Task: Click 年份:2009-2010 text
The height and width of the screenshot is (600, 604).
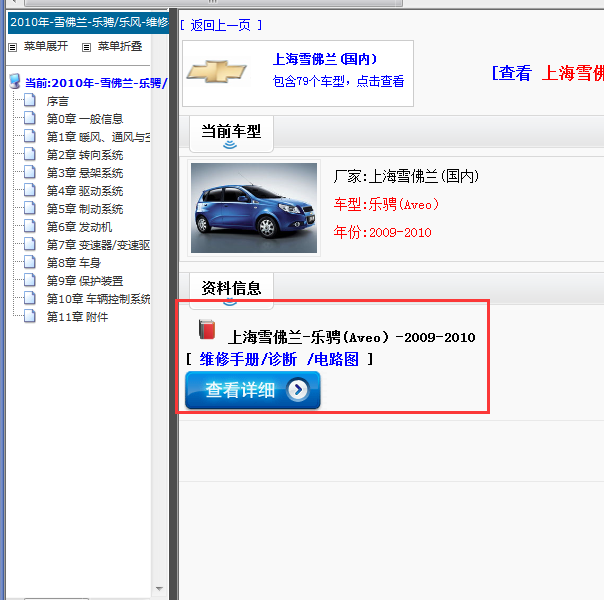Action: pyautogui.click(x=383, y=232)
